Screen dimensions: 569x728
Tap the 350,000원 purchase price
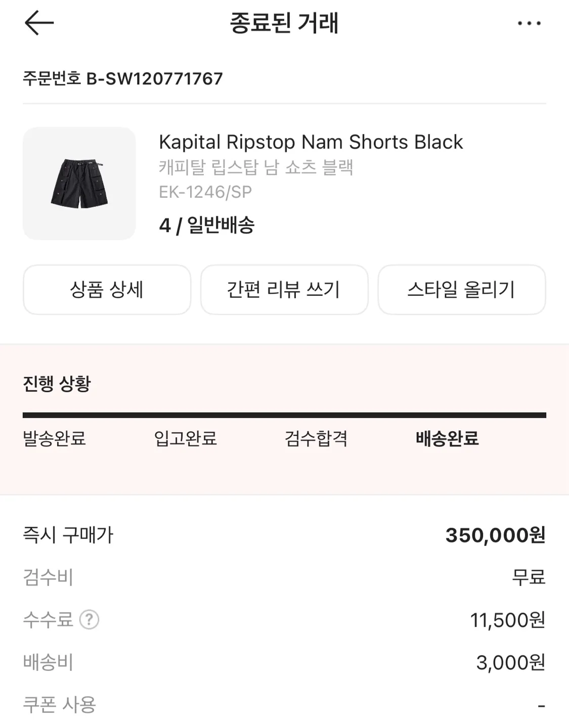point(495,535)
